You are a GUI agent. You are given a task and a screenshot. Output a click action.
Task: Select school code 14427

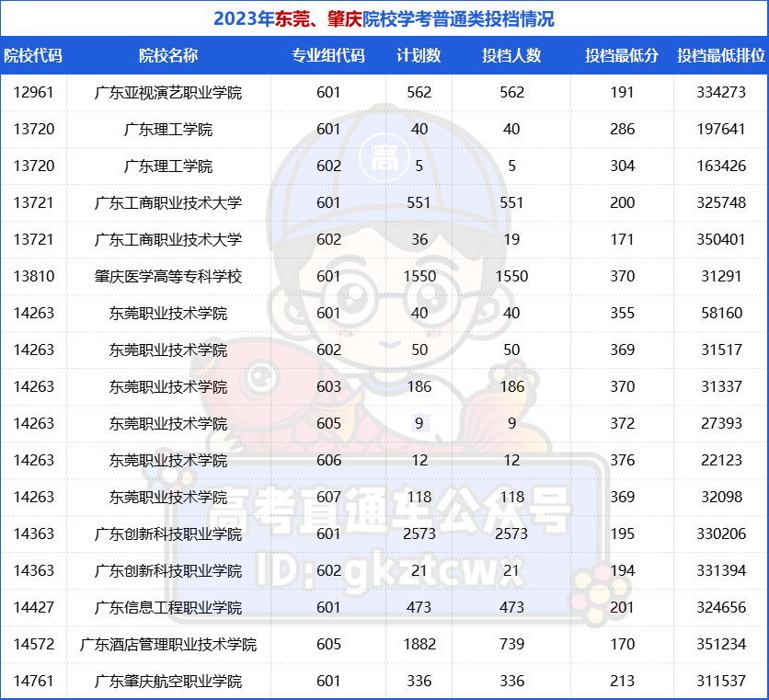click(x=33, y=607)
